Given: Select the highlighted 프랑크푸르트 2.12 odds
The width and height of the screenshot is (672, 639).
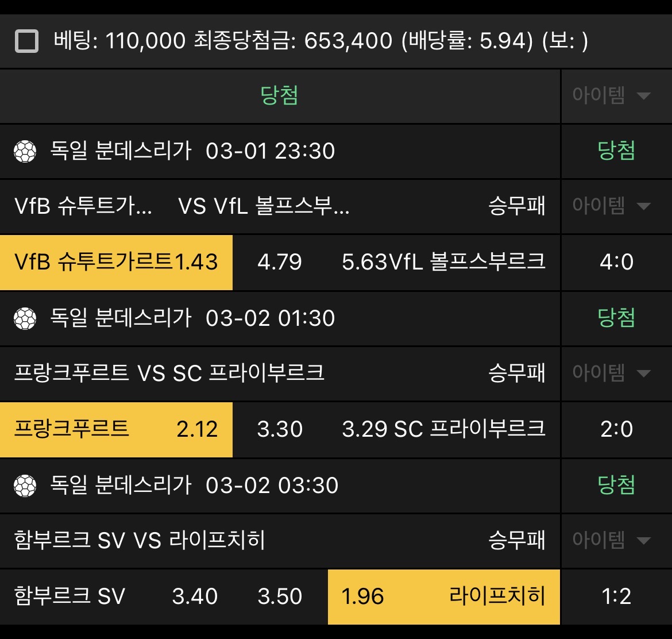Looking at the screenshot, I should 115,430.
